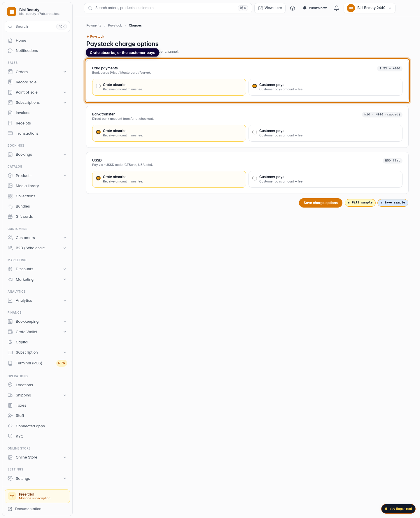
Task: Click the Collections grid icon
Action: click(x=10, y=196)
